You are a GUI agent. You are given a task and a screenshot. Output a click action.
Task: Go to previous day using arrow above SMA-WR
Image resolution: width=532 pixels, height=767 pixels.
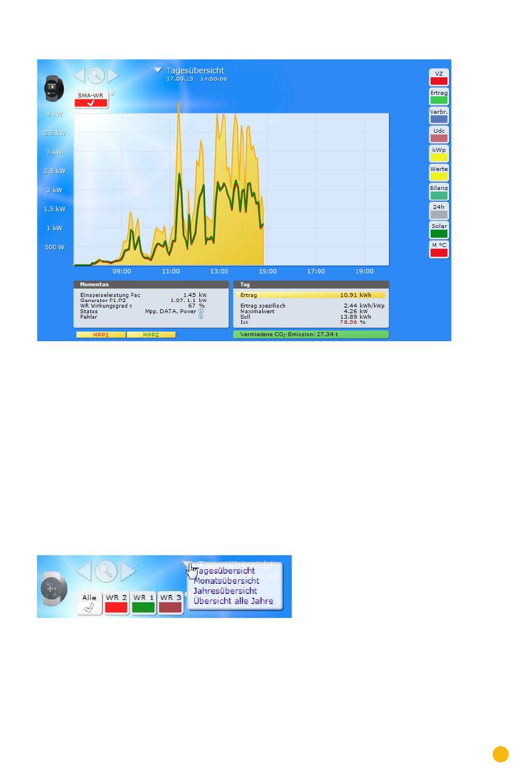point(80,75)
